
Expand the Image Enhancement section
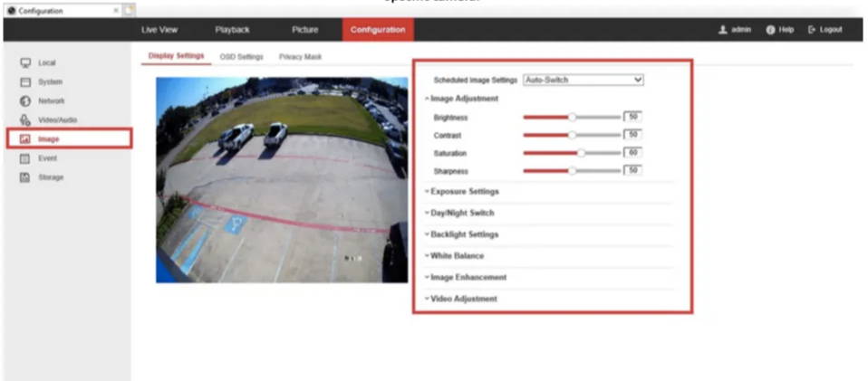click(465, 277)
